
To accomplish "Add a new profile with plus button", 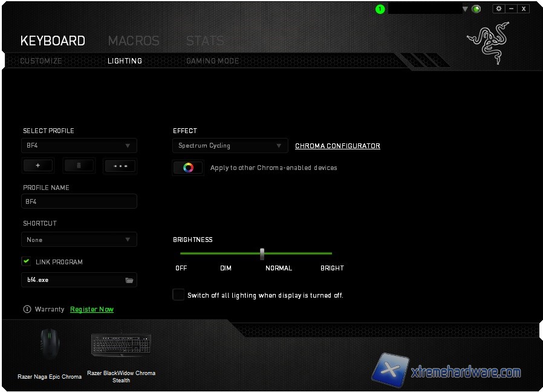I will (37, 166).
